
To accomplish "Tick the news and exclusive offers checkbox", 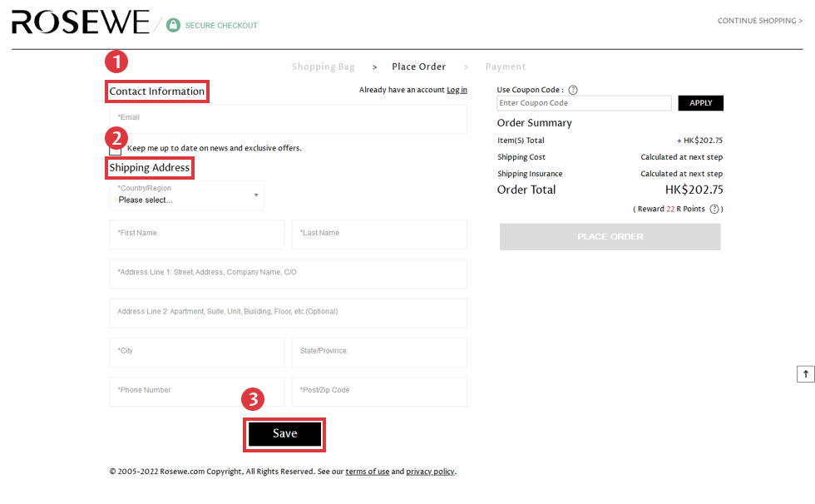I will (116, 151).
